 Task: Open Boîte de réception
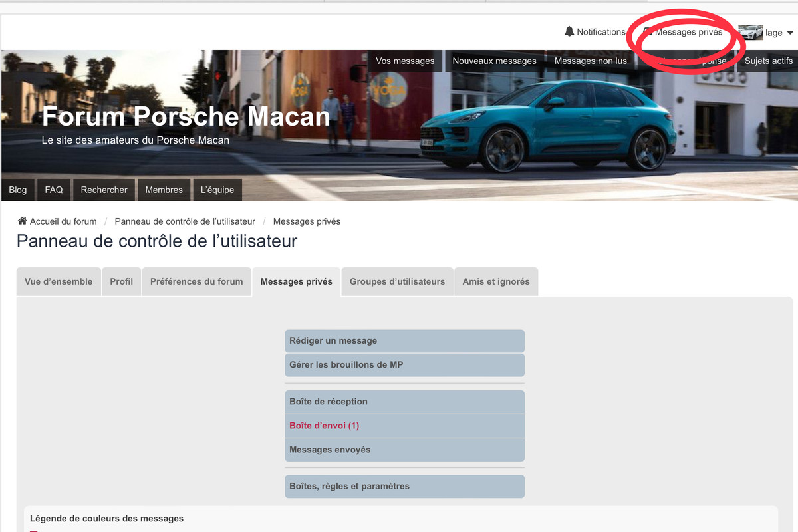(404, 402)
